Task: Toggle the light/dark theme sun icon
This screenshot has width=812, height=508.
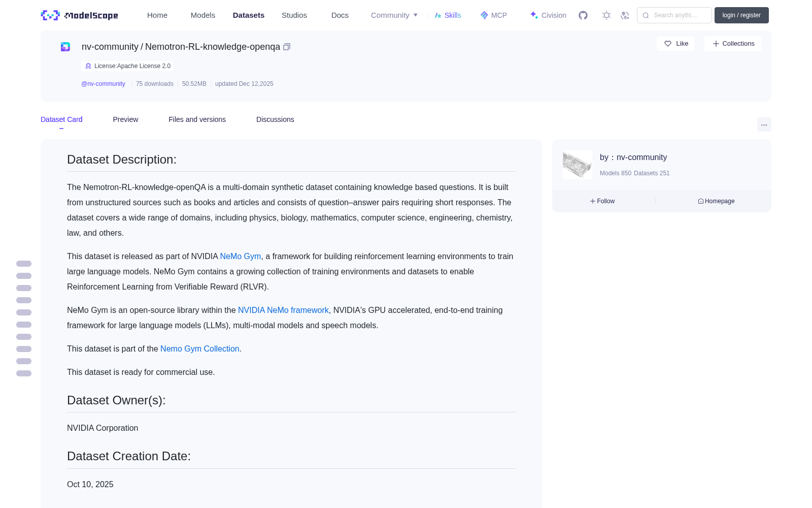Action: click(606, 15)
